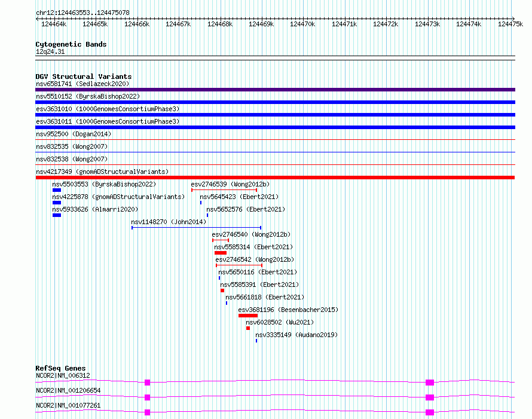Select nsv5933626 (Almarri2020) variant label

click(95, 209)
